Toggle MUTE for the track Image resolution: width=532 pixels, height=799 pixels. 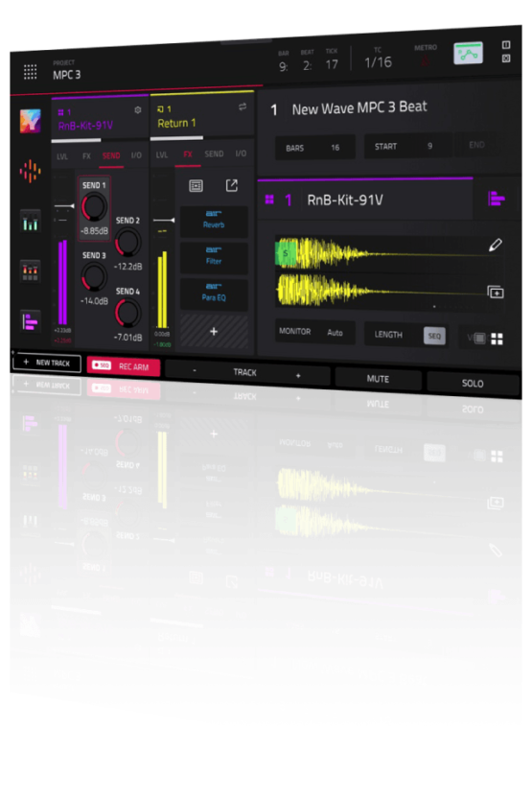click(x=378, y=379)
